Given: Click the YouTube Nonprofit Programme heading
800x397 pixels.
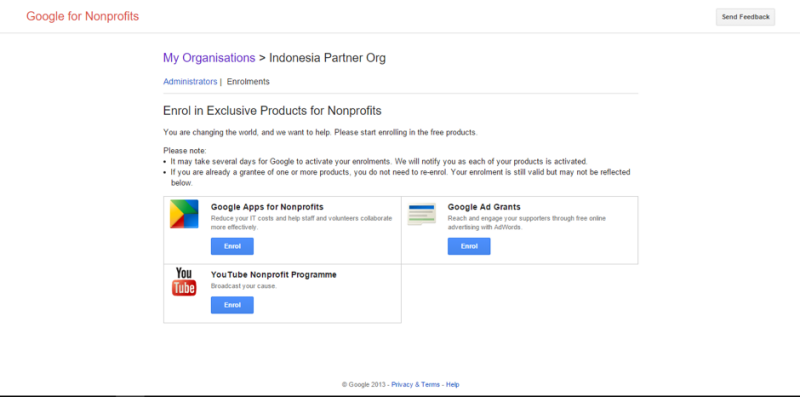Looking at the screenshot, I should point(273,275).
